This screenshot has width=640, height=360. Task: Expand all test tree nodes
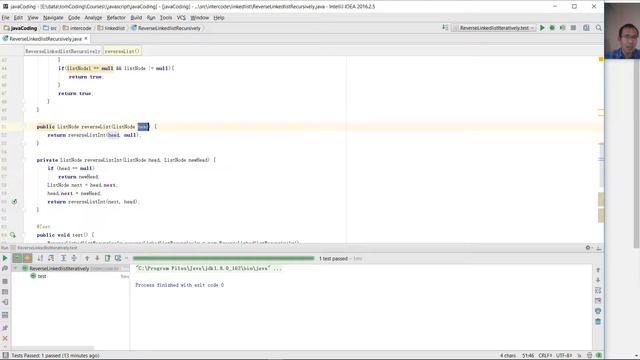pos(63,258)
